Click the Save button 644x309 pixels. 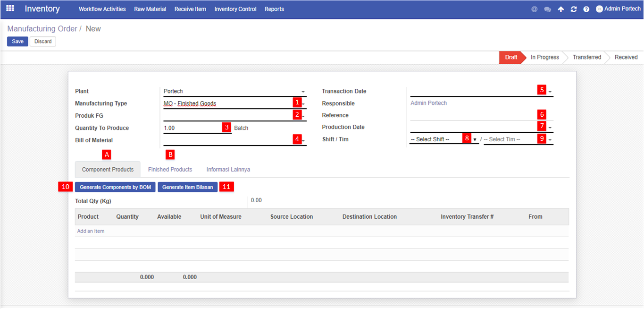click(17, 42)
